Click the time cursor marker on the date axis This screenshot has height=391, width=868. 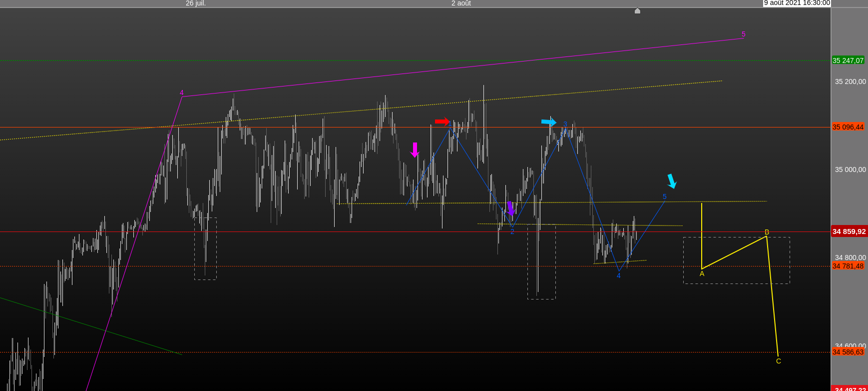pyautogui.click(x=637, y=10)
